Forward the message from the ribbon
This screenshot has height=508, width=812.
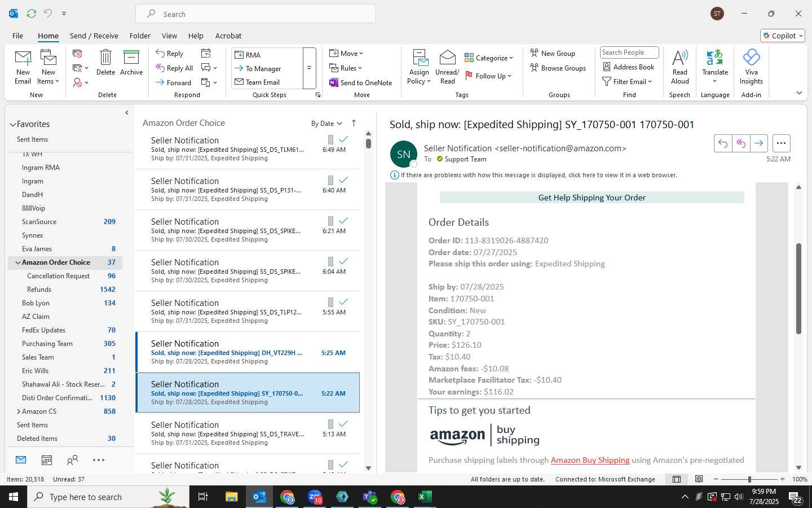(174, 82)
